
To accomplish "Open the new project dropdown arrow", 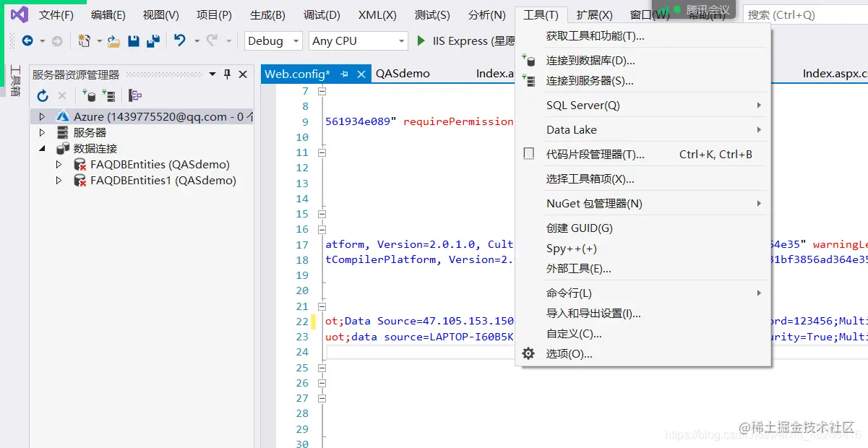I will 99,41.
